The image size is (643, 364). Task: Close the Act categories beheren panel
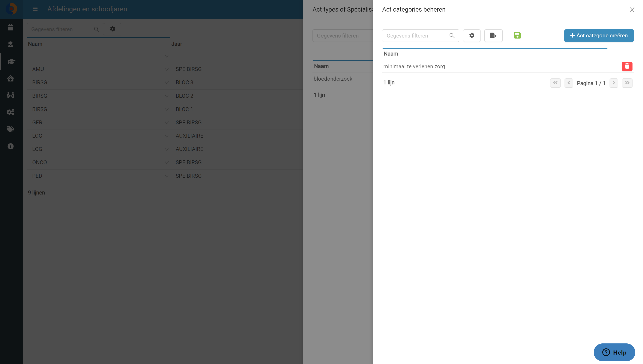pyautogui.click(x=632, y=10)
